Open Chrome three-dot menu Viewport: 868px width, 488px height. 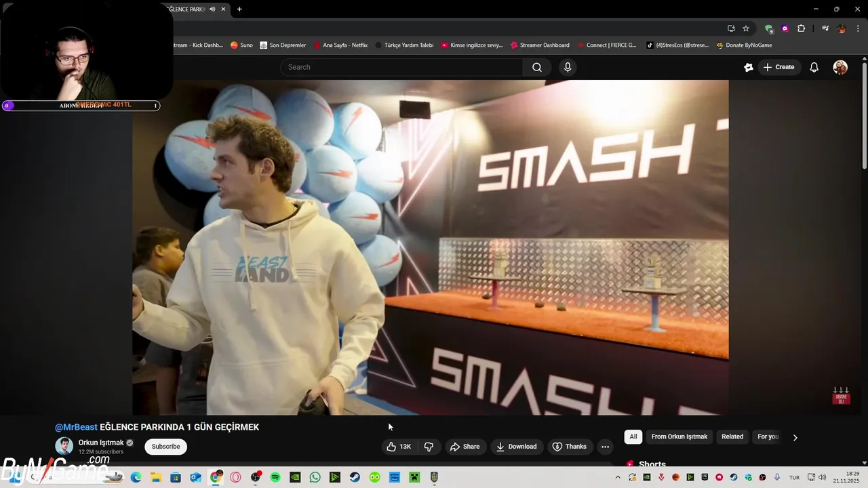(x=858, y=28)
